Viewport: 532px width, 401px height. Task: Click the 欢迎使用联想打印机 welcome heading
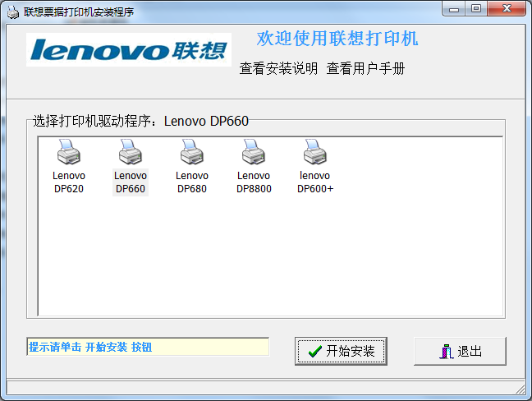(x=337, y=38)
